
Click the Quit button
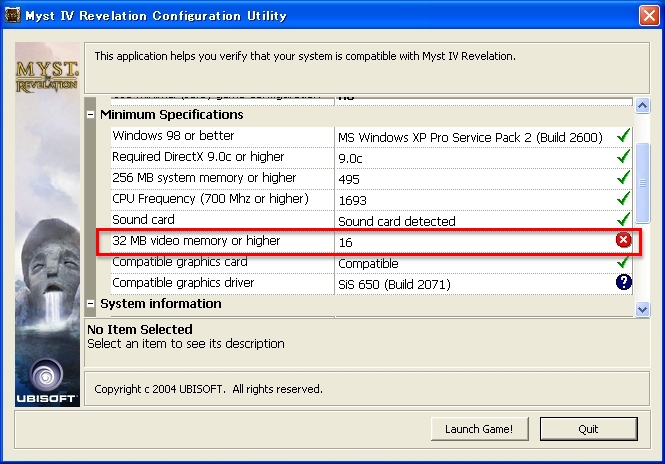588,429
